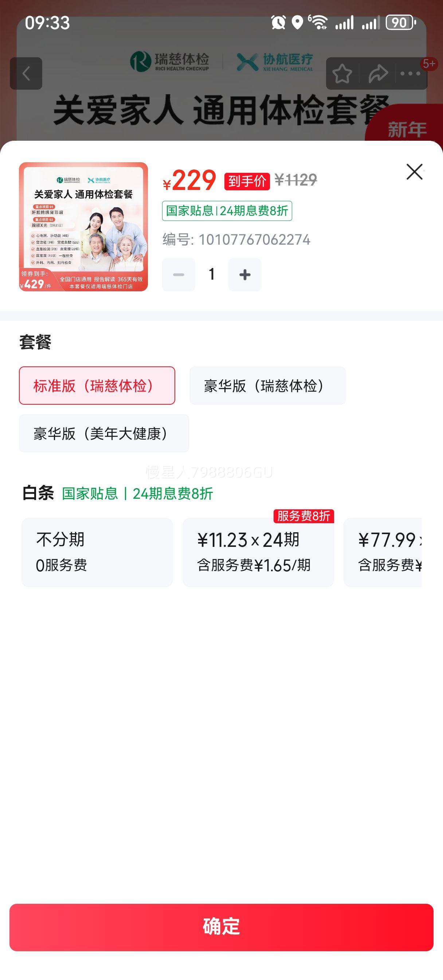This screenshot has height=980, width=443.
Task: Tap the back arrow icon
Action: 26,73
